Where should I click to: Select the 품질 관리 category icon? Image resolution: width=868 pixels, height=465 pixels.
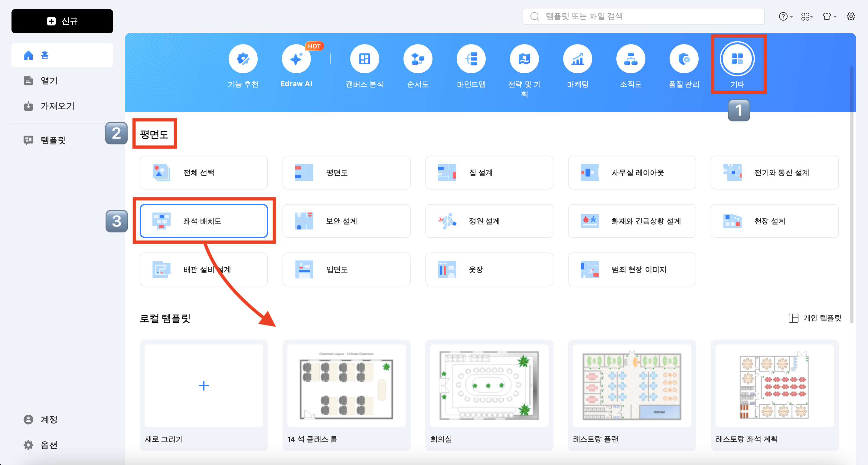pos(684,59)
